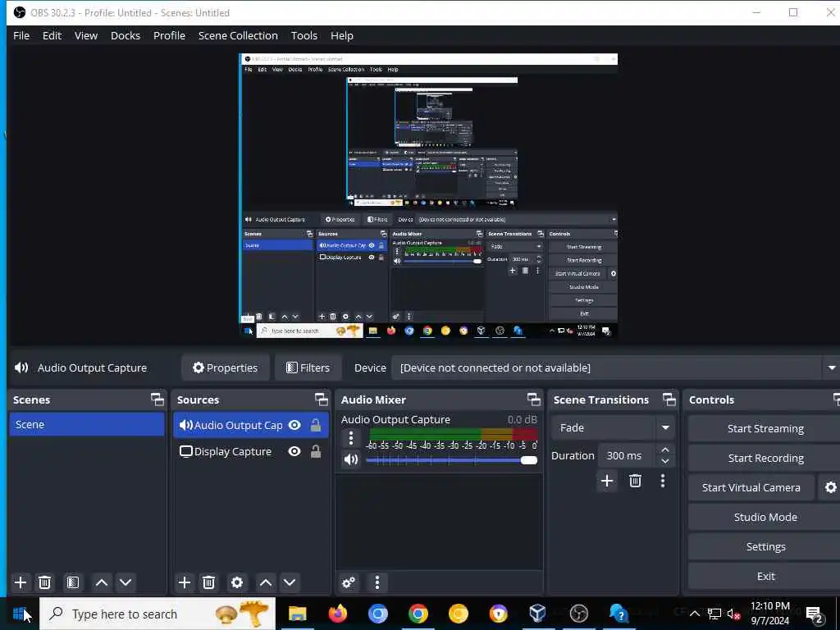Expand the Device dropdown list
Image resolution: width=840 pixels, height=630 pixels.
coord(831,368)
